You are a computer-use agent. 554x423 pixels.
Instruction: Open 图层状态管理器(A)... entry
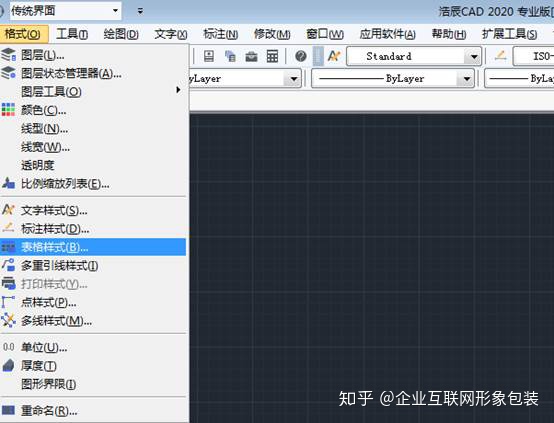[x=93, y=73]
